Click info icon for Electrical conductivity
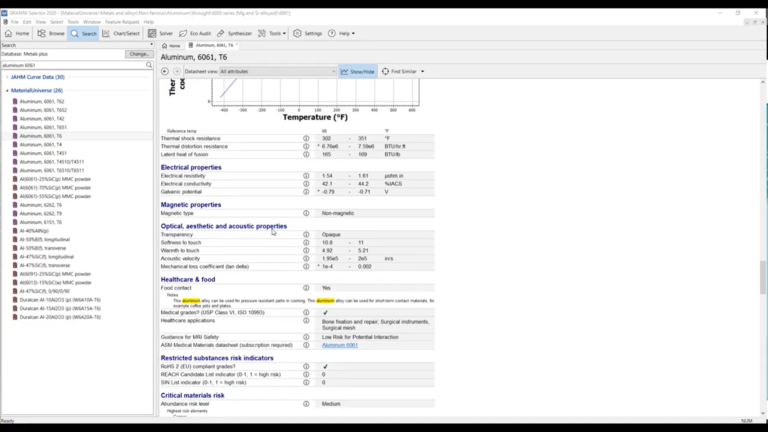This screenshot has width=768, height=432. click(306, 184)
